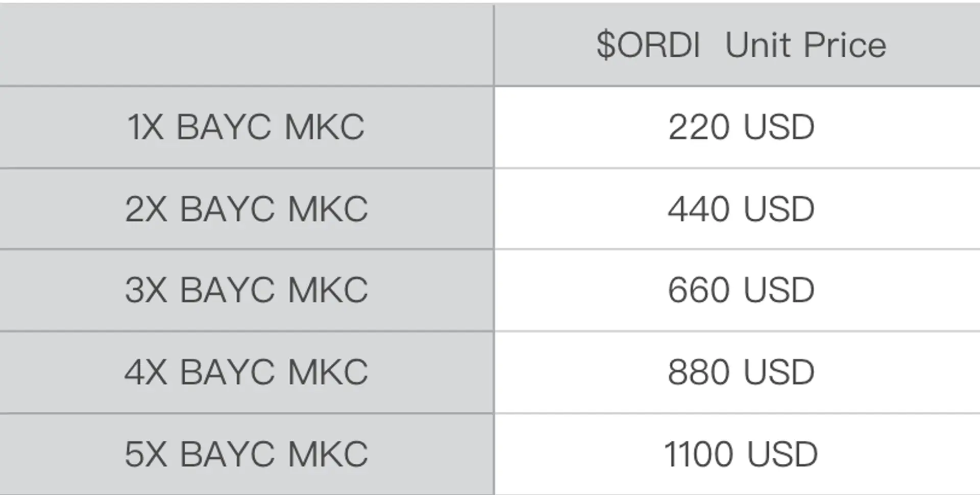Select the "2X BAYC MKC" row label cell
The height and width of the screenshot is (495, 980).
point(246,209)
